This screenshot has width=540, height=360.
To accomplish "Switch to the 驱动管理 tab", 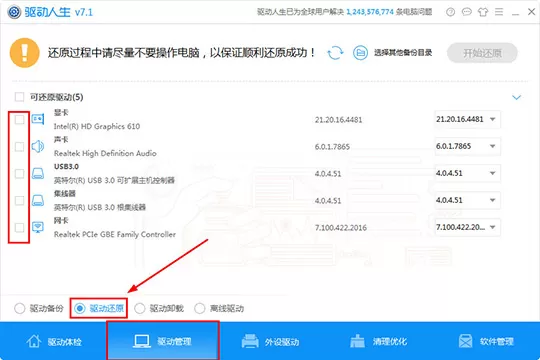I will (x=163, y=341).
